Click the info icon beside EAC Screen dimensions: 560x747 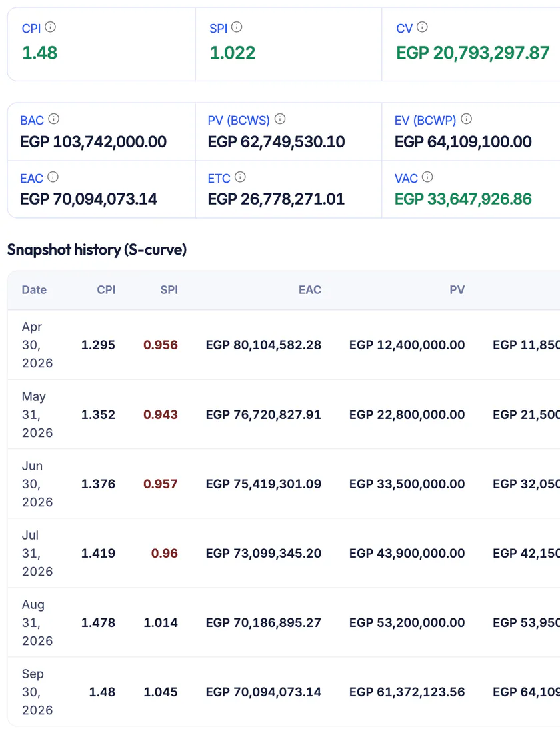pyautogui.click(x=53, y=177)
